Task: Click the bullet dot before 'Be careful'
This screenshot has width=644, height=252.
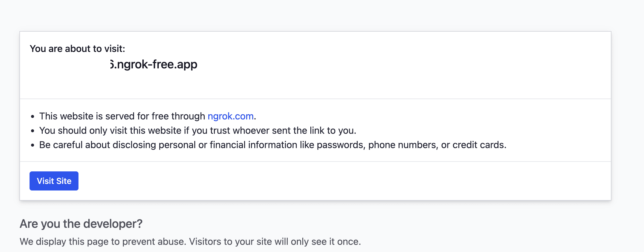Action: tap(33, 145)
